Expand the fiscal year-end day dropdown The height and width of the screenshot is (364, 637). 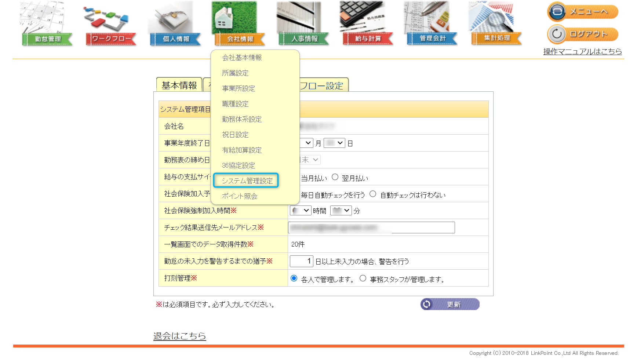pos(334,143)
